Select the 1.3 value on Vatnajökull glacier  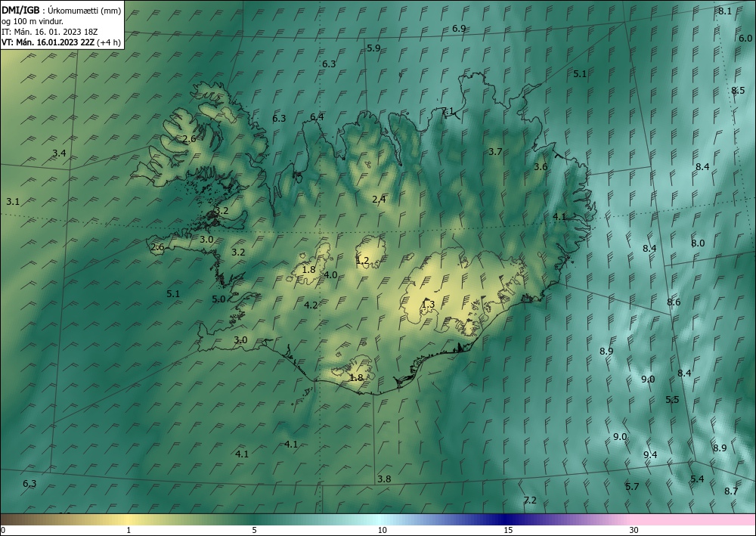click(428, 304)
